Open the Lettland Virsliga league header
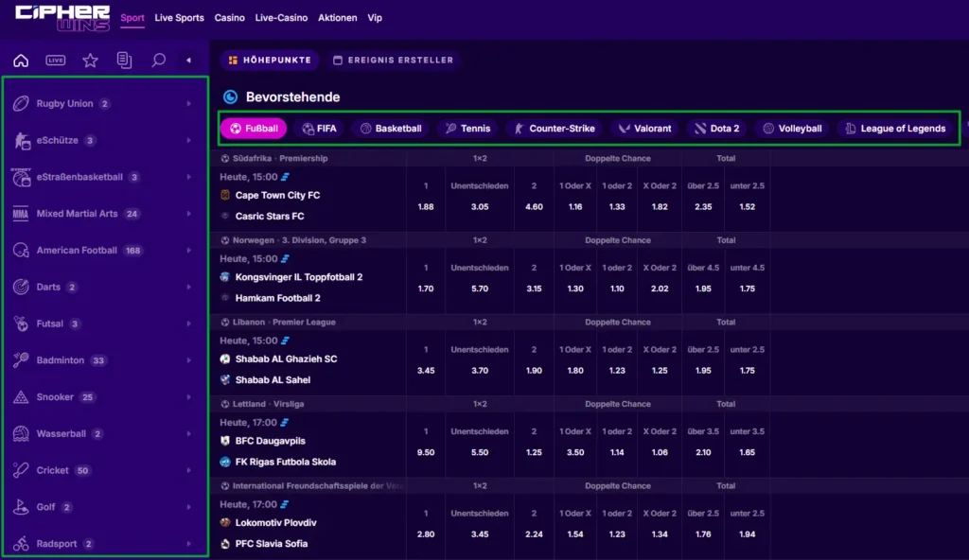 click(x=268, y=404)
